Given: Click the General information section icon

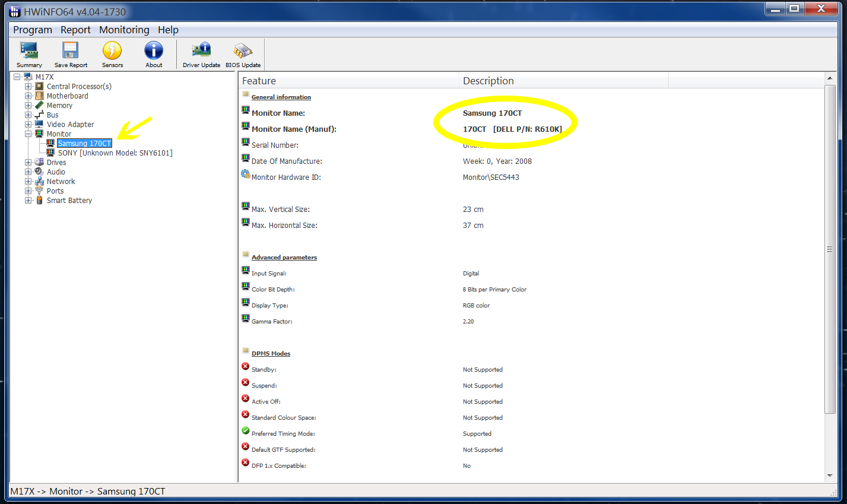Looking at the screenshot, I should [x=246, y=94].
